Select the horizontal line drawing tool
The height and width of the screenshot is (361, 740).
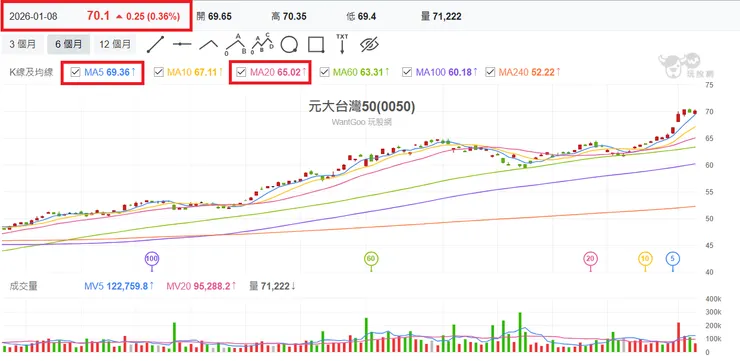pos(182,44)
